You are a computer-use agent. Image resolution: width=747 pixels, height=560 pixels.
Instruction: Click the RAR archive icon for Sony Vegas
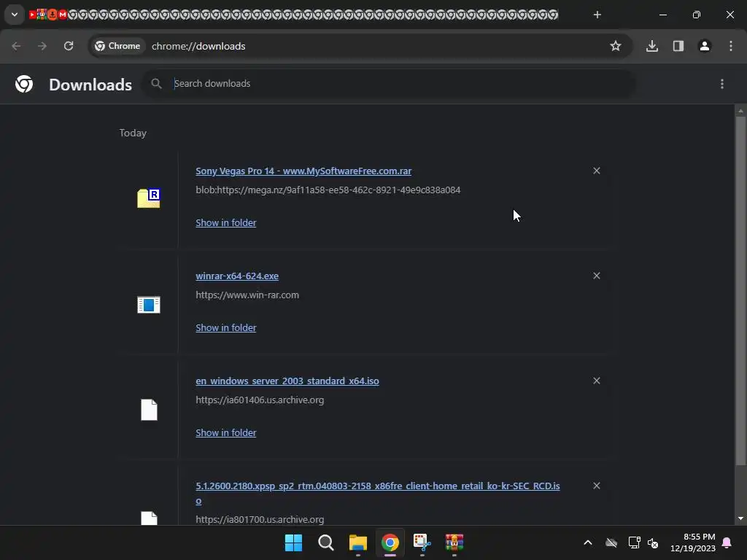149,198
